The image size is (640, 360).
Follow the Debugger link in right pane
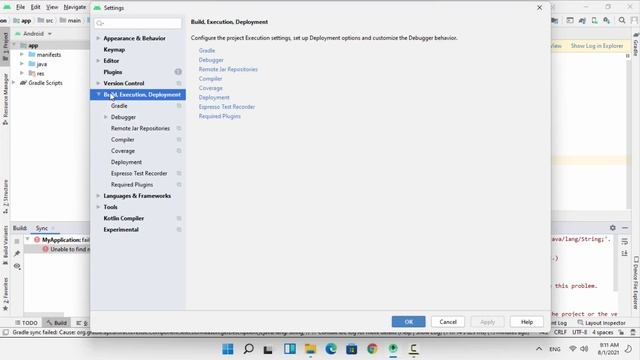(211, 60)
